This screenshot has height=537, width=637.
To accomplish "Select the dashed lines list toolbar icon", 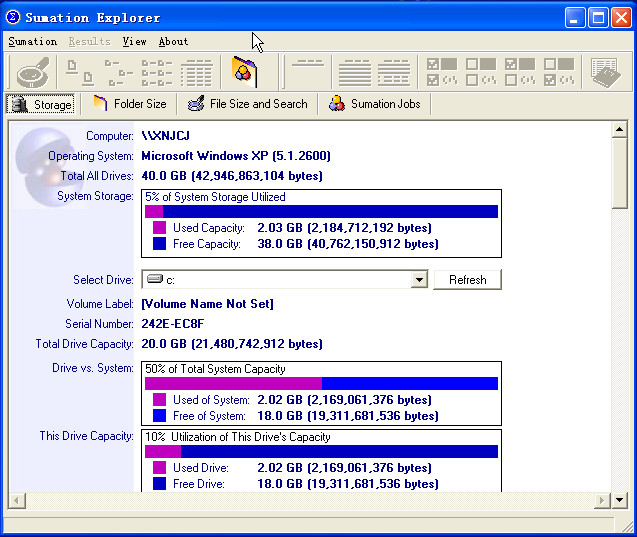I will point(393,73).
